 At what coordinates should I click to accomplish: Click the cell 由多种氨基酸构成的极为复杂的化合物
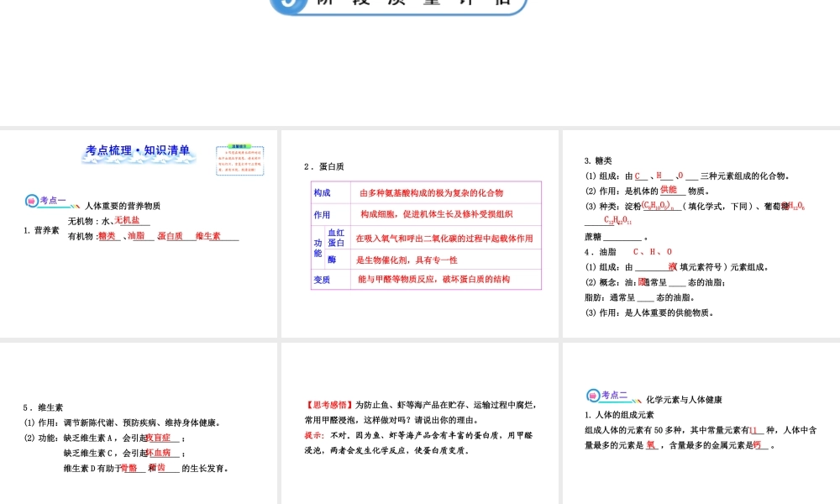[446, 193]
